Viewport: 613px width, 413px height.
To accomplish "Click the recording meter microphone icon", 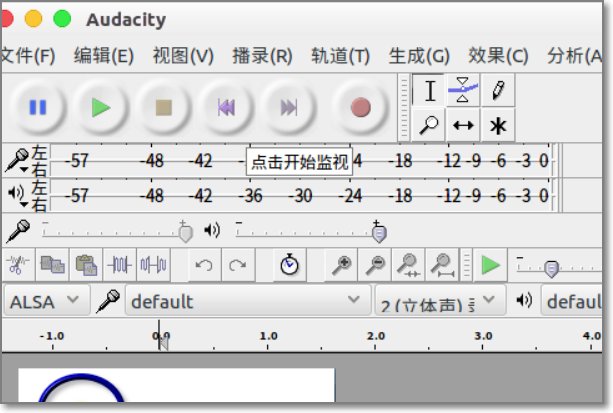I will click(17, 158).
